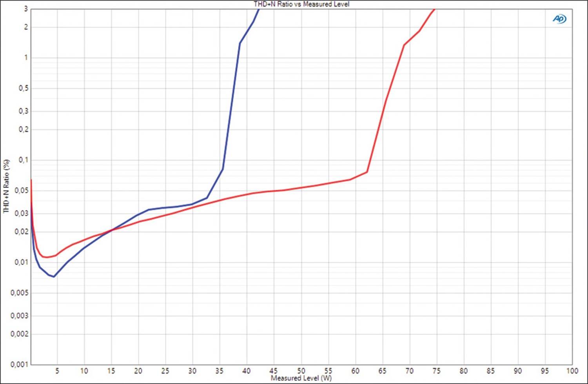
Task: Click the Y-axis label THD+N Ratio (%)
Action: point(6,186)
